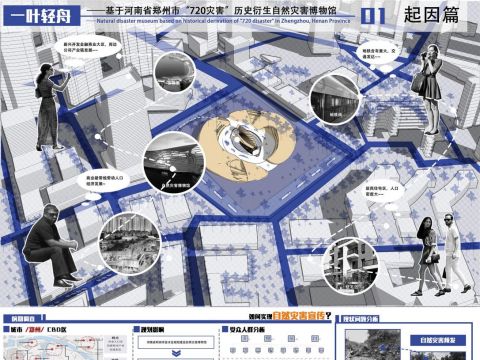This screenshot has width=480, height=360.
Task: Click the '城市 /郑州/ CBD区' heading
Action: [x=38, y=330]
